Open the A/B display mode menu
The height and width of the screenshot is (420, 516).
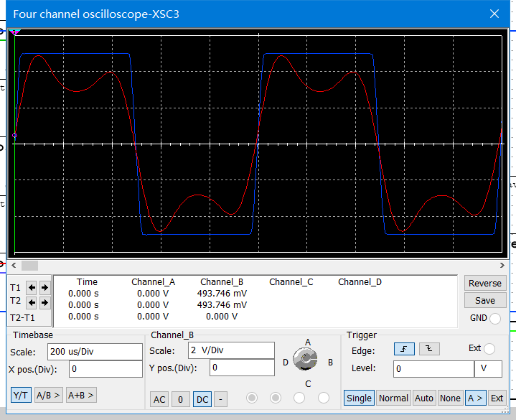coord(48,395)
